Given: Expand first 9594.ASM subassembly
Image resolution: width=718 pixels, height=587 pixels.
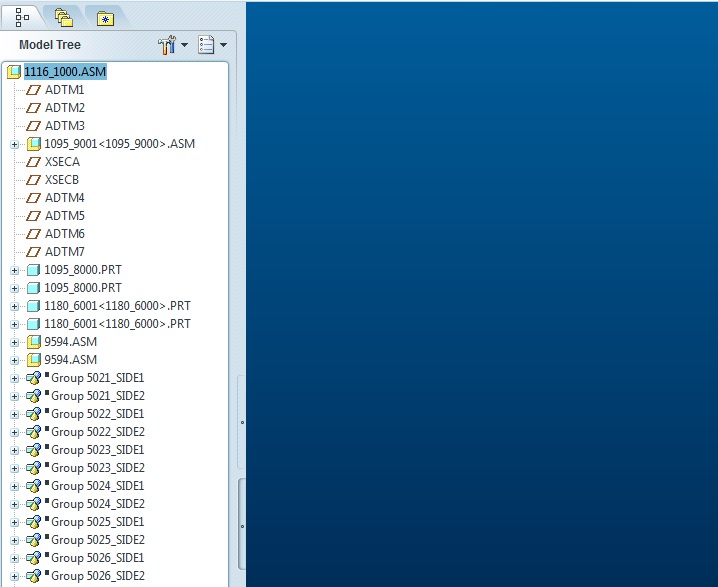Looking at the screenshot, I should [14, 342].
